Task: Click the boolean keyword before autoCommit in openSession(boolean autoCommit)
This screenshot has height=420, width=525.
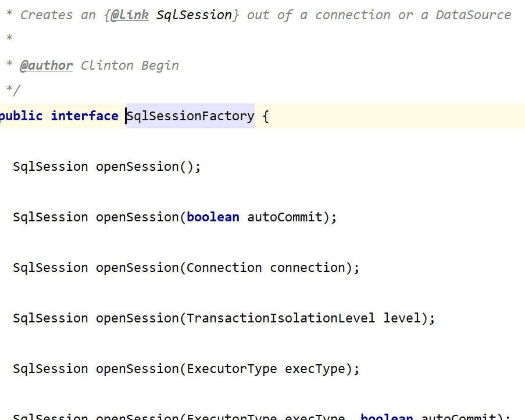Action: point(213,217)
